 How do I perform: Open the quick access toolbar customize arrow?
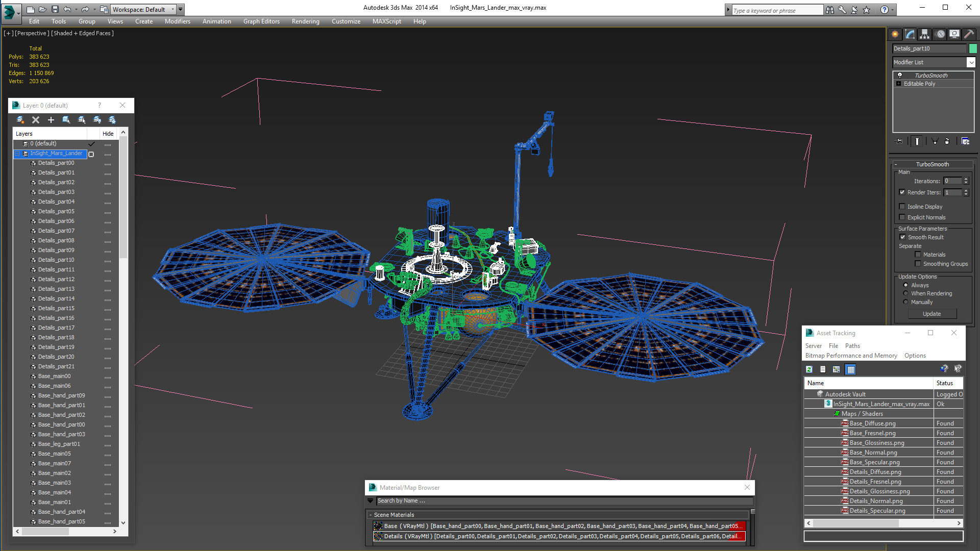click(x=181, y=9)
